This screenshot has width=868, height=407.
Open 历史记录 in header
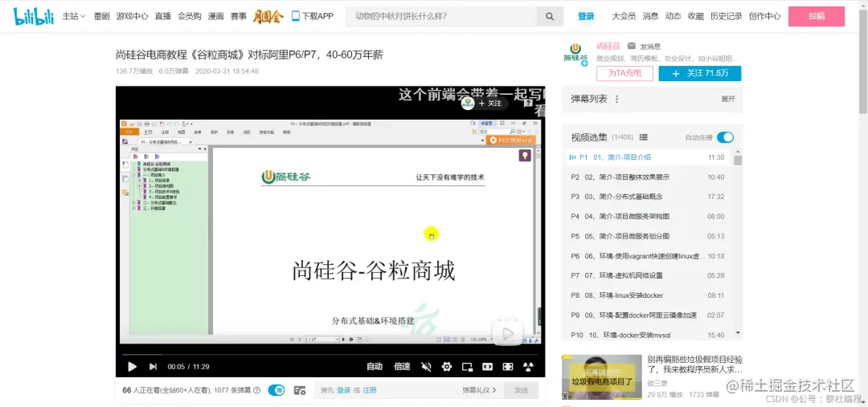point(727,16)
